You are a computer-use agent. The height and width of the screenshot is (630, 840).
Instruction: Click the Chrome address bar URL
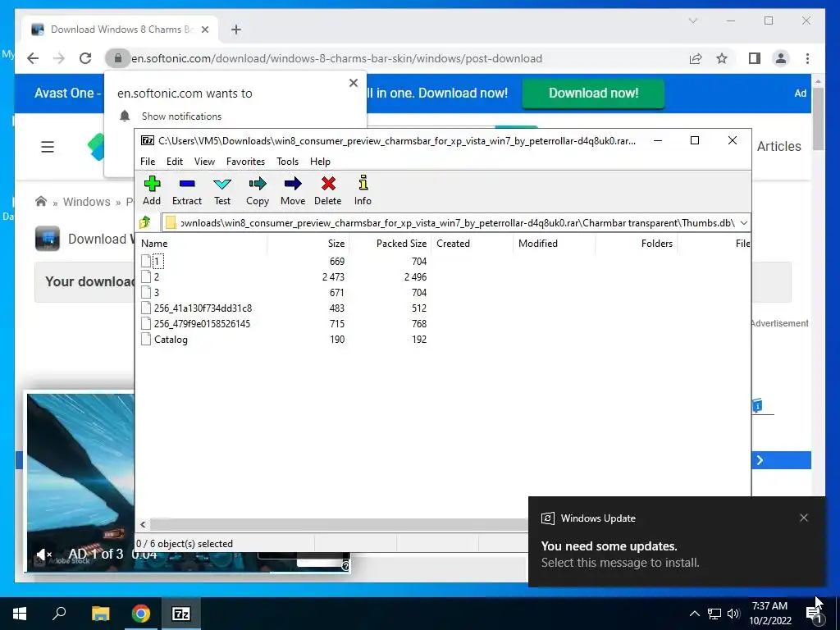pos(337,58)
